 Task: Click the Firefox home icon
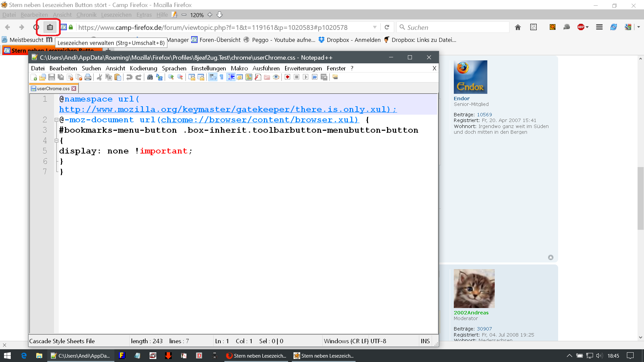(518, 27)
